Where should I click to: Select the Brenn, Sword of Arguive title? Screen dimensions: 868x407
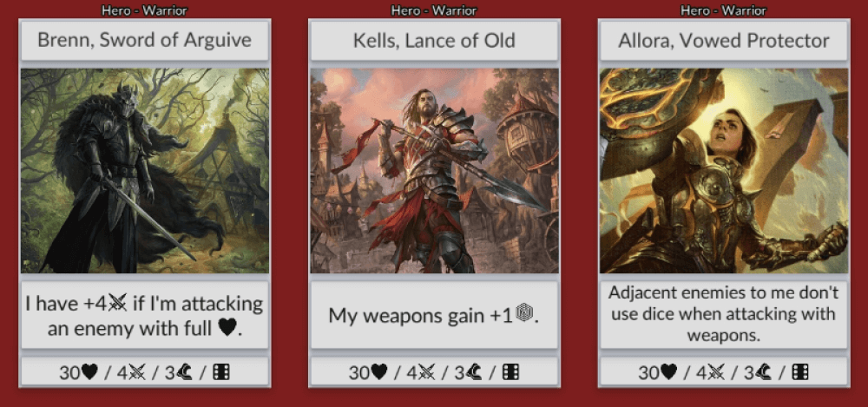tap(145, 40)
